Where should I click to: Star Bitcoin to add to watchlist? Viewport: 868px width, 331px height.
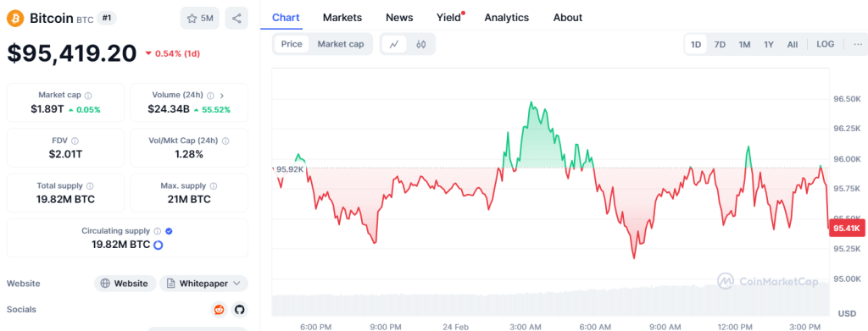tap(200, 19)
